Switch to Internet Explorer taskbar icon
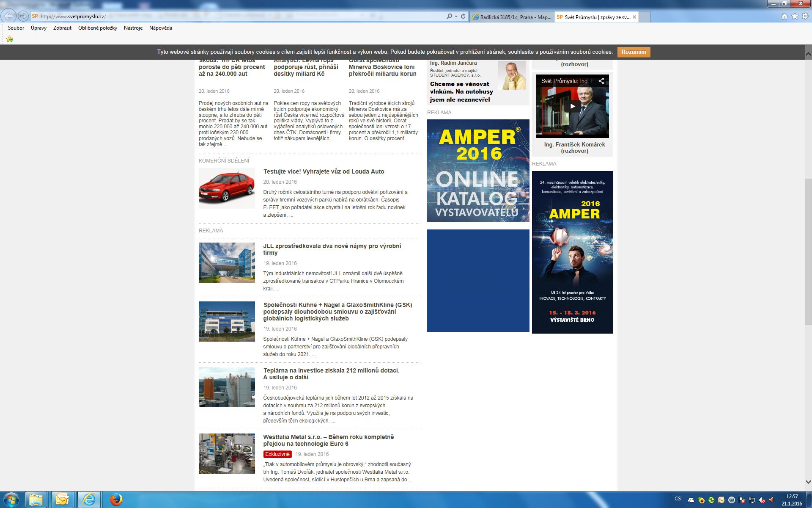The width and height of the screenshot is (812, 508). (89, 500)
